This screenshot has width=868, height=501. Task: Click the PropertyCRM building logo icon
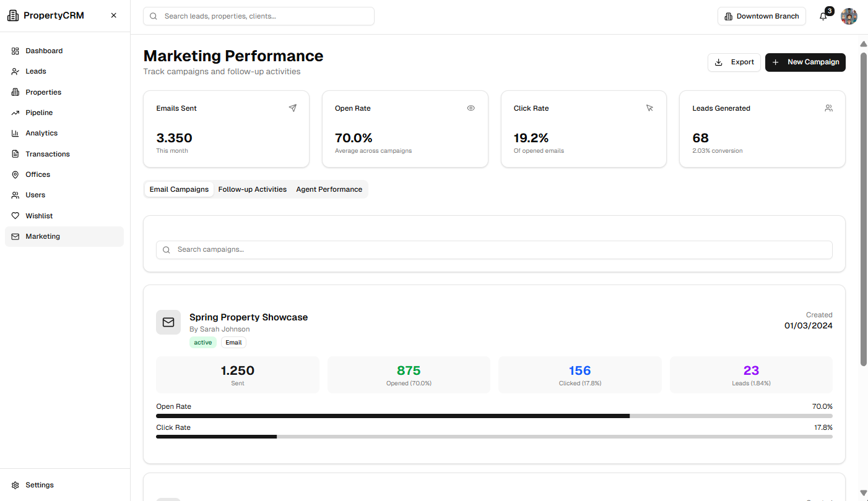coord(13,16)
